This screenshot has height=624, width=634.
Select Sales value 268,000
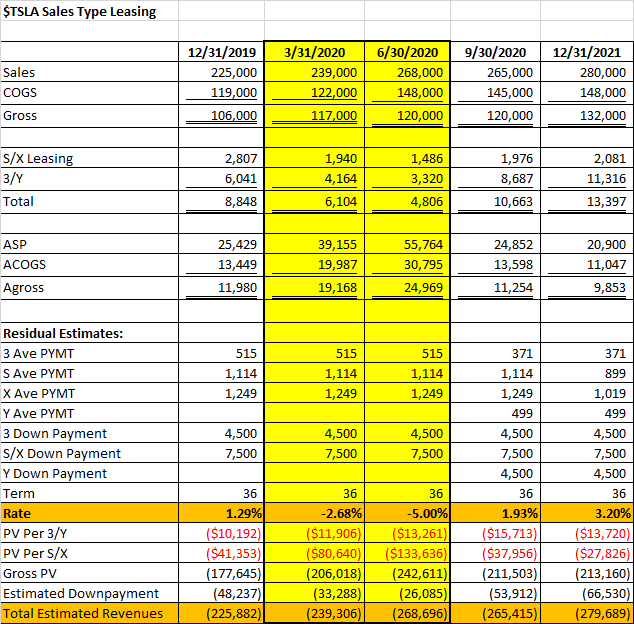click(420, 72)
